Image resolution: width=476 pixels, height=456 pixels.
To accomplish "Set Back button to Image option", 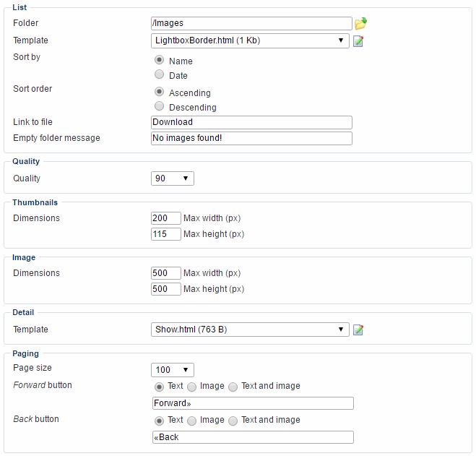I will [x=192, y=421].
